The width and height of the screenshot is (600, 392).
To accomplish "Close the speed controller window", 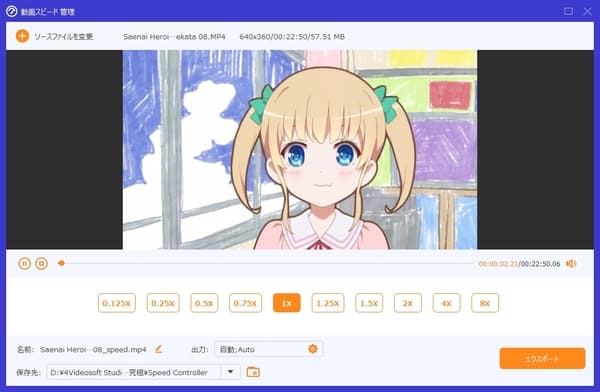I will [x=588, y=11].
